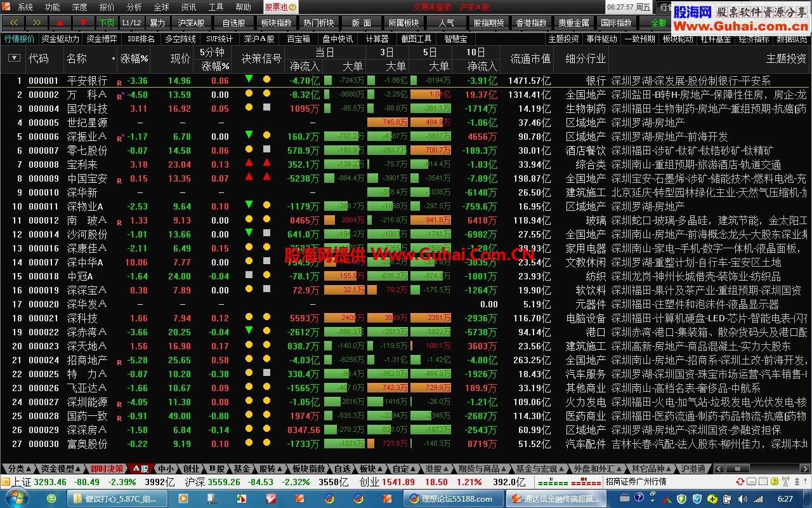
Task: Open the 沪深A股 toolbar button
Action: coord(191,22)
